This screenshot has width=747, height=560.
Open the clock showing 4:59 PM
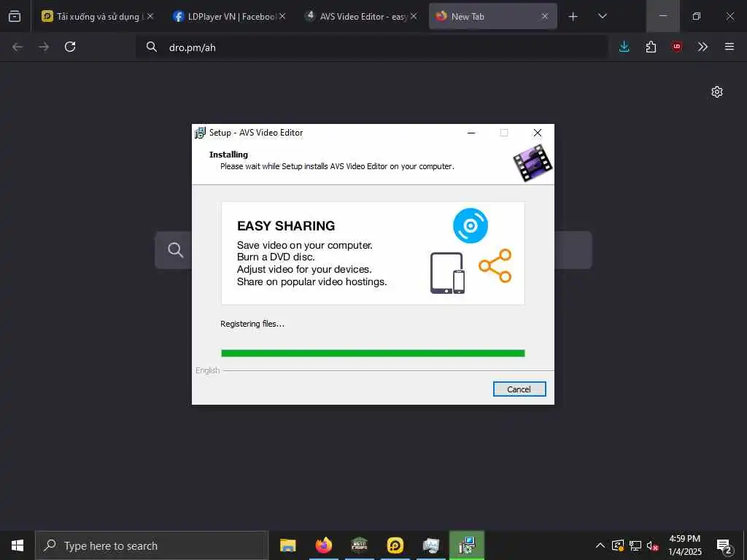pyautogui.click(x=684, y=545)
